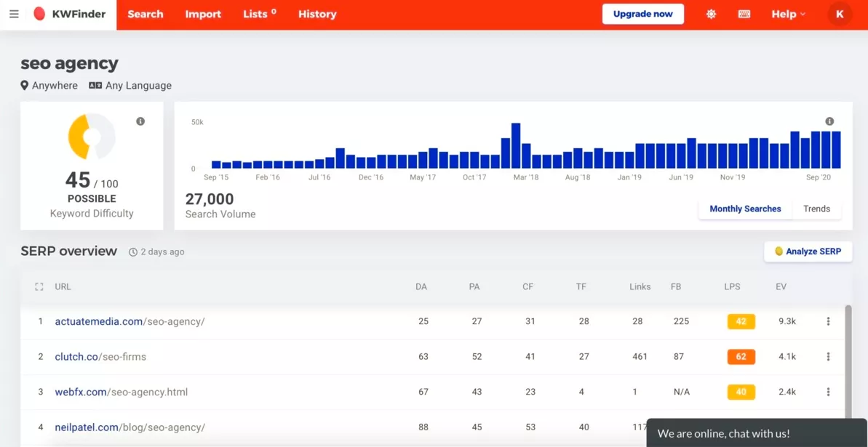Open the webfx.com/seo-agency.html link
This screenshot has height=447, width=868.
122,392
